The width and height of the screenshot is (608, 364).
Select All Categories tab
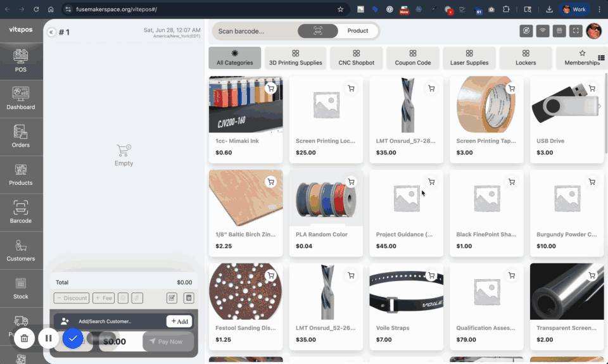[x=234, y=58]
